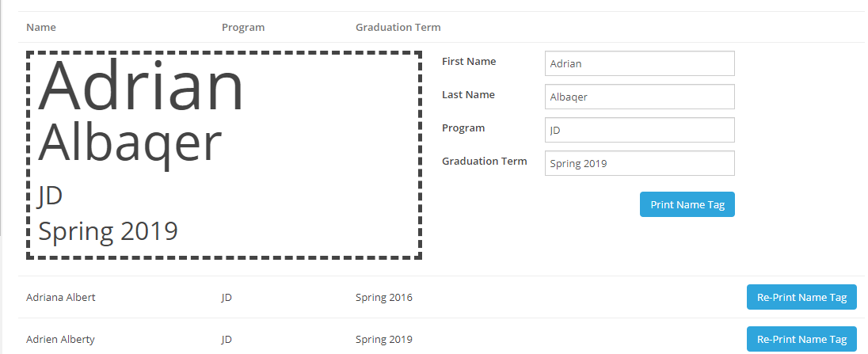The width and height of the screenshot is (868, 354).
Task: Re-print name tag for Adriana Albert
Action: pyautogui.click(x=801, y=298)
